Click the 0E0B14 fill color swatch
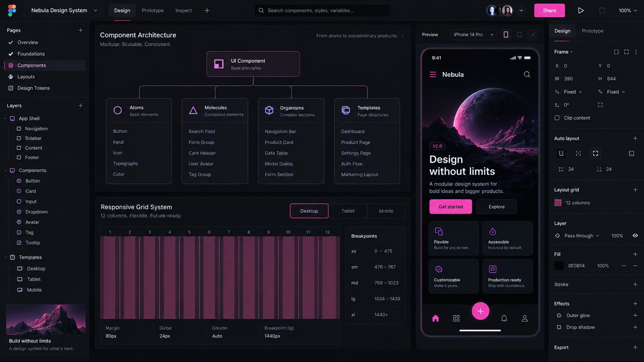 559,266
